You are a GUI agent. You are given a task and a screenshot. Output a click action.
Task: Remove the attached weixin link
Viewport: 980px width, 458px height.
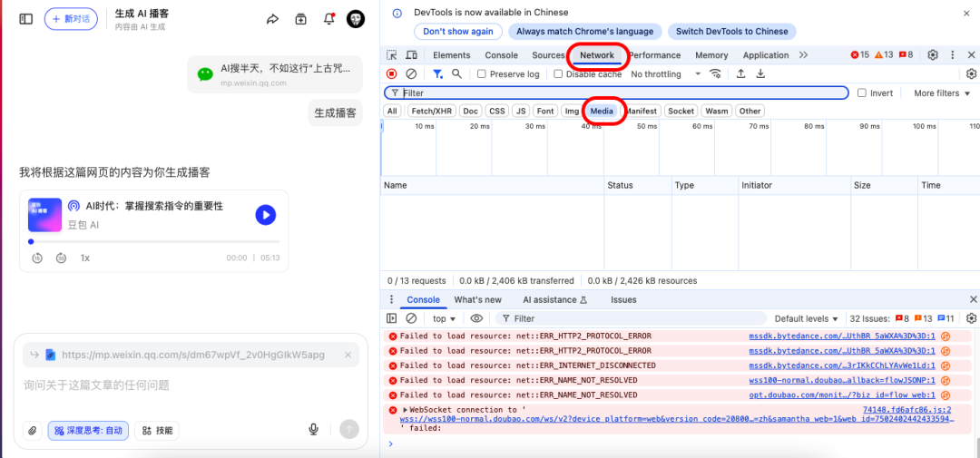click(x=348, y=355)
